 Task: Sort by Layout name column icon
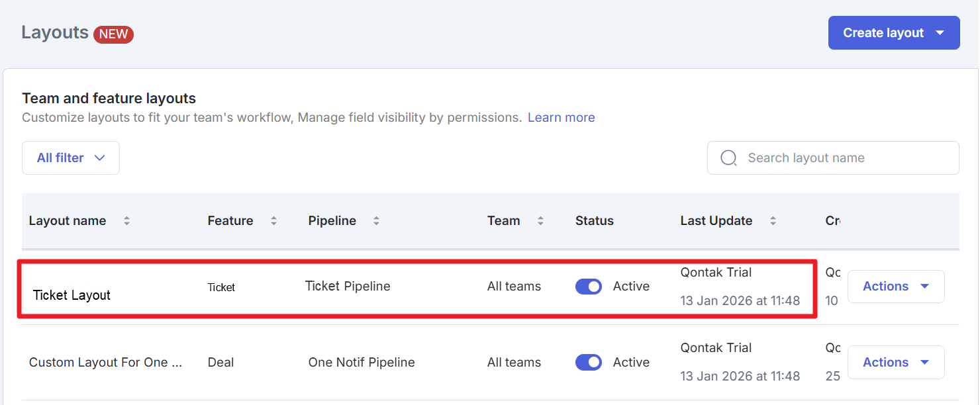(x=126, y=221)
